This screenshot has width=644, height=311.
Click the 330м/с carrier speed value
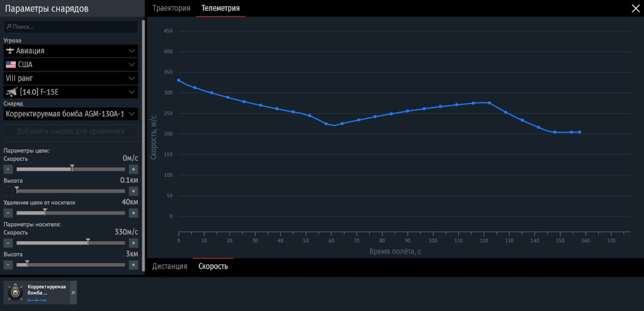click(x=126, y=232)
